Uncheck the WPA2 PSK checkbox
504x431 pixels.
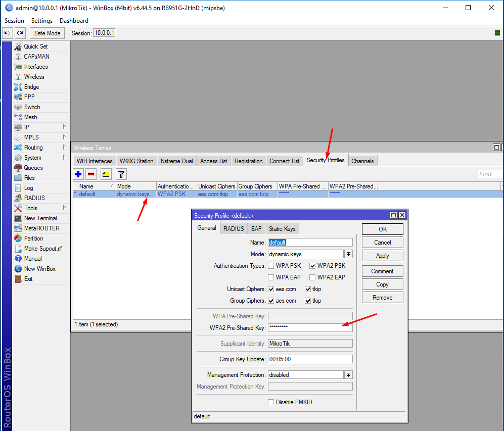pos(312,266)
